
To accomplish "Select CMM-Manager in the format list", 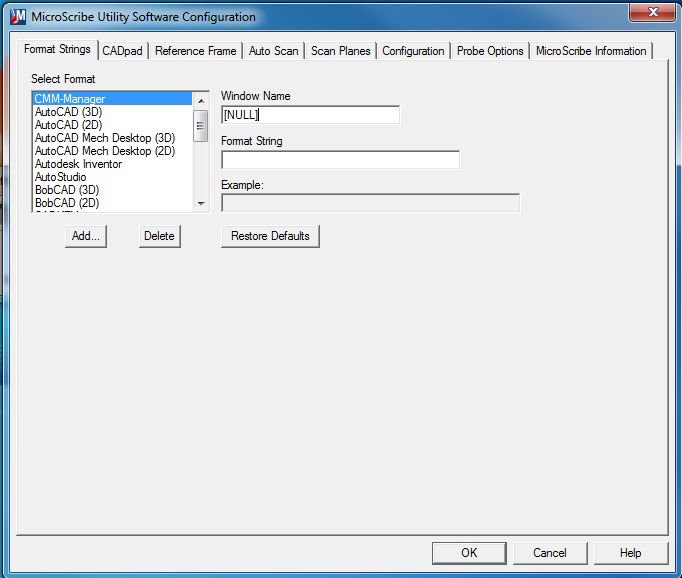I will pyautogui.click(x=112, y=99).
